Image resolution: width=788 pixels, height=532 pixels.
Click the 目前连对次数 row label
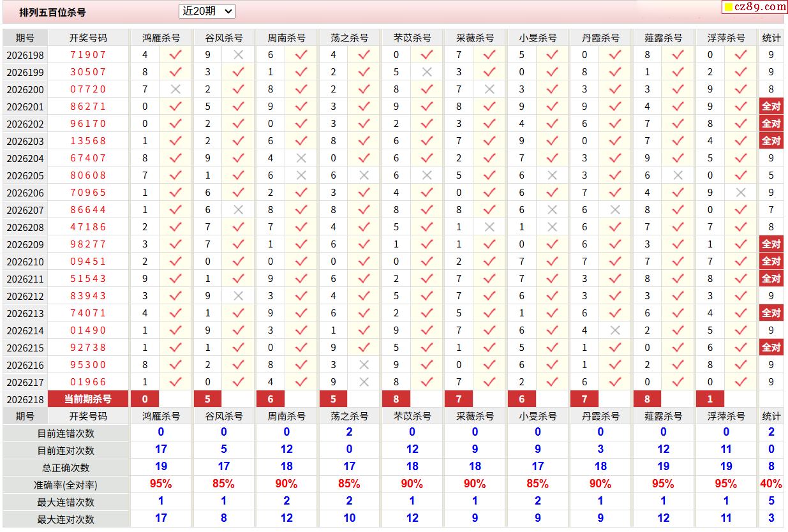tap(66, 450)
